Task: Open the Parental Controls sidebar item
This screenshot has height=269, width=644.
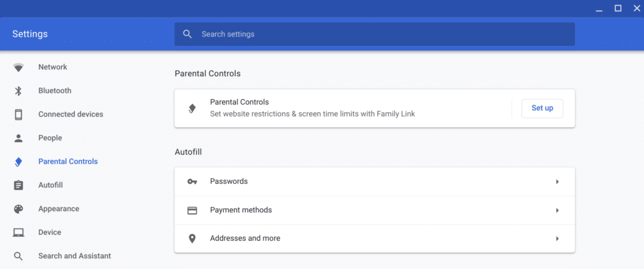Action: pos(68,162)
